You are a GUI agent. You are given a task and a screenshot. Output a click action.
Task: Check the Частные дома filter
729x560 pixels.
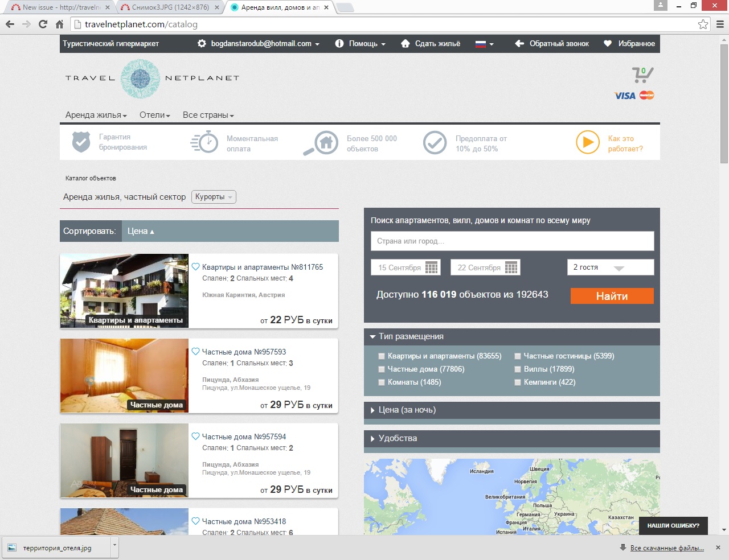tap(382, 369)
